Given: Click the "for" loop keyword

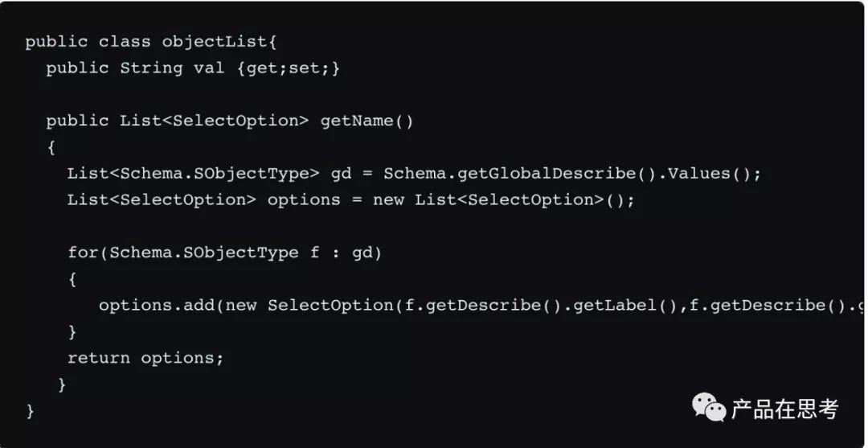Looking at the screenshot, I should tap(83, 253).
